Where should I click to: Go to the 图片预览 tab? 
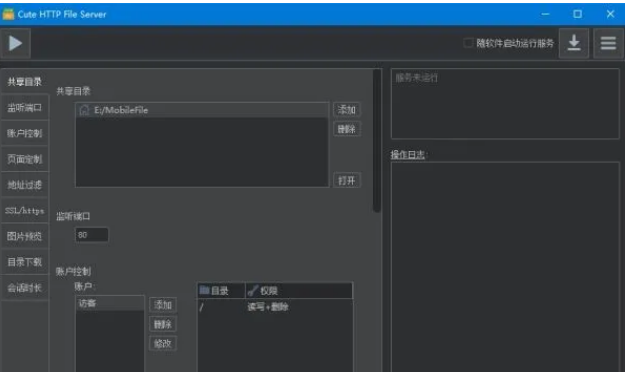pyautogui.click(x=25, y=236)
